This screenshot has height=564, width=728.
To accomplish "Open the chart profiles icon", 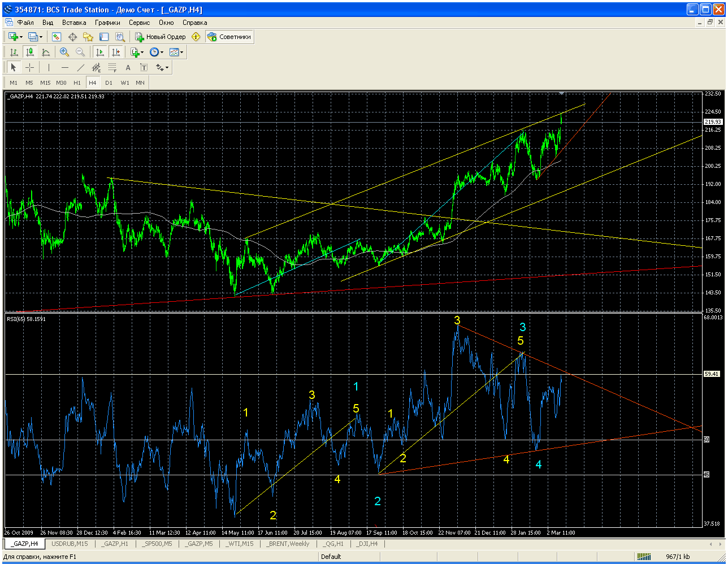I will pyautogui.click(x=33, y=37).
